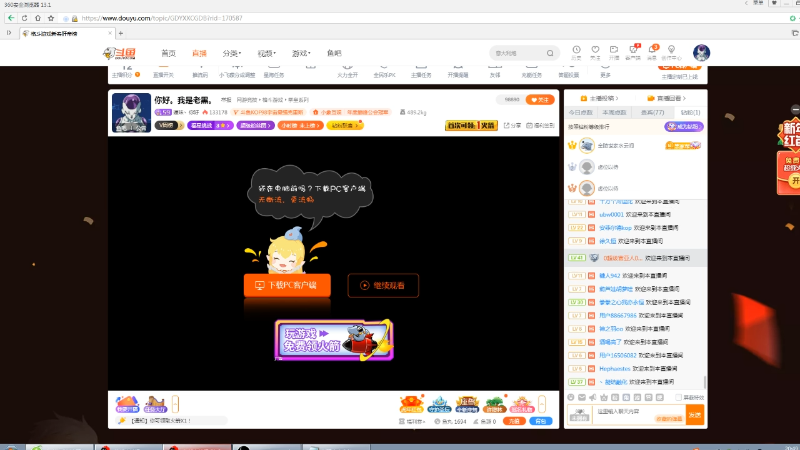Open the quick-start rocket activity icon
This screenshot has width=800, height=450.
tap(127, 404)
